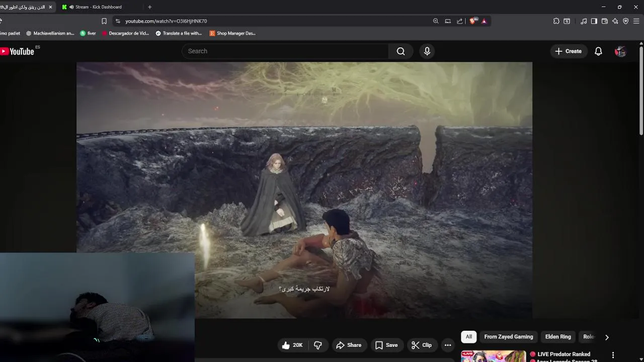Image resolution: width=644 pixels, height=362 pixels.
Task: Open the Machiavellianism bookmark
Action: 50,33
